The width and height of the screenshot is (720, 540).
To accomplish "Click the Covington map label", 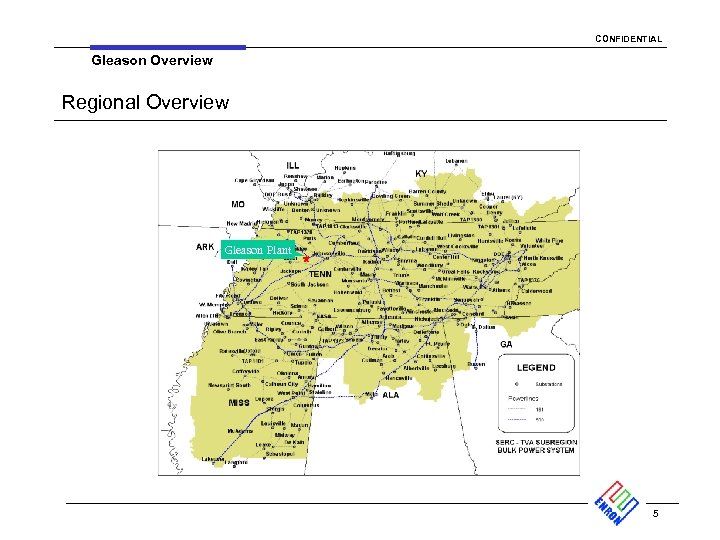I will click(x=248, y=280).
